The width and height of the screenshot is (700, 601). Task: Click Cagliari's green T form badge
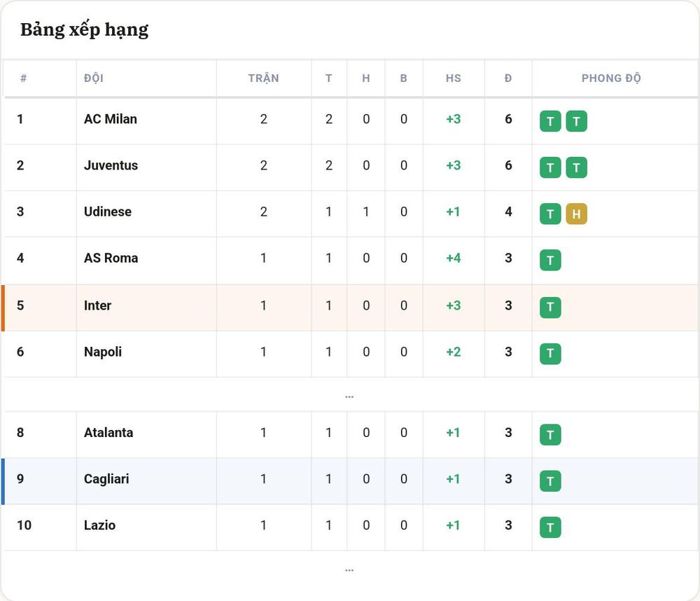pos(550,481)
